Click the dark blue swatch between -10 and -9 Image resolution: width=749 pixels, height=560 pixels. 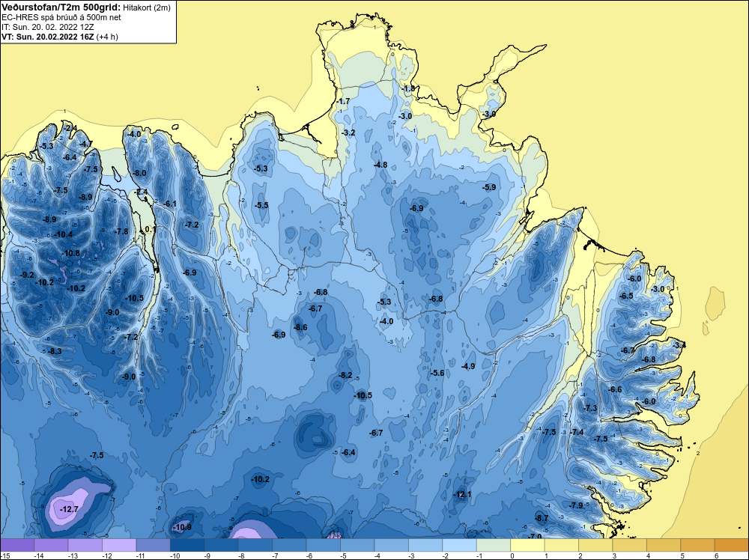[187, 545]
